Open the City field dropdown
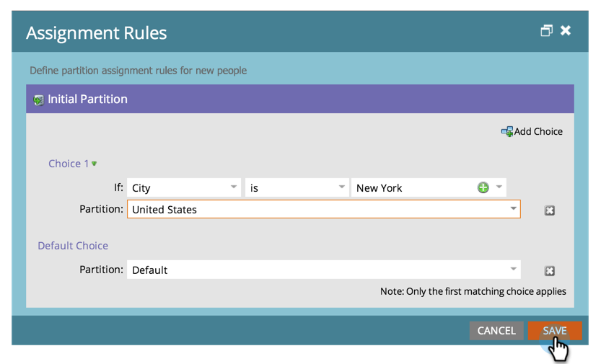Screen dimensions: 601x364 point(234,187)
